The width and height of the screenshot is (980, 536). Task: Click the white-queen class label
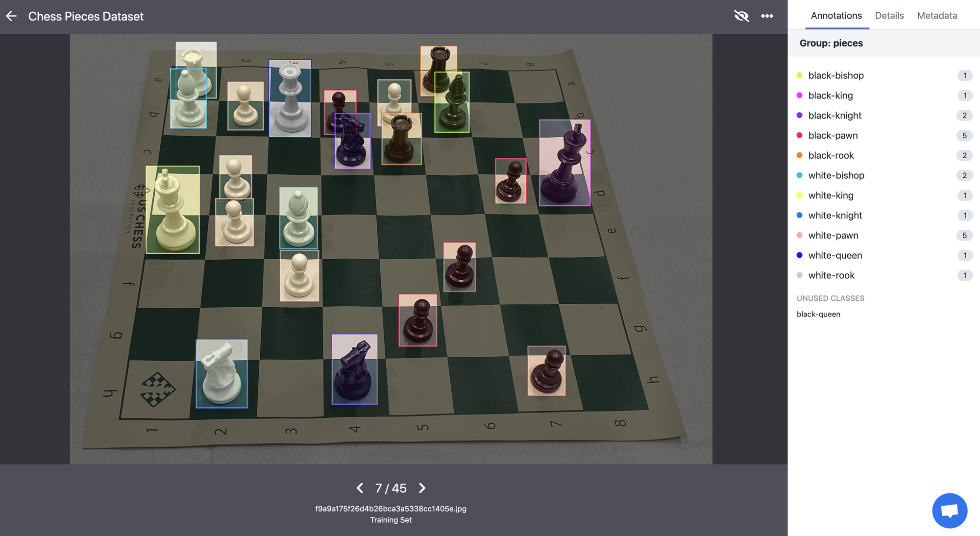pyautogui.click(x=835, y=255)
